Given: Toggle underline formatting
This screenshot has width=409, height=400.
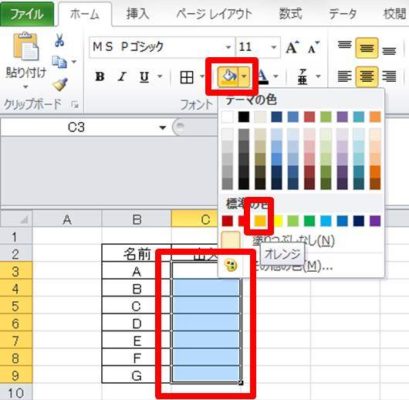Looking at the screenshot, I should click(x=144, y=77).
